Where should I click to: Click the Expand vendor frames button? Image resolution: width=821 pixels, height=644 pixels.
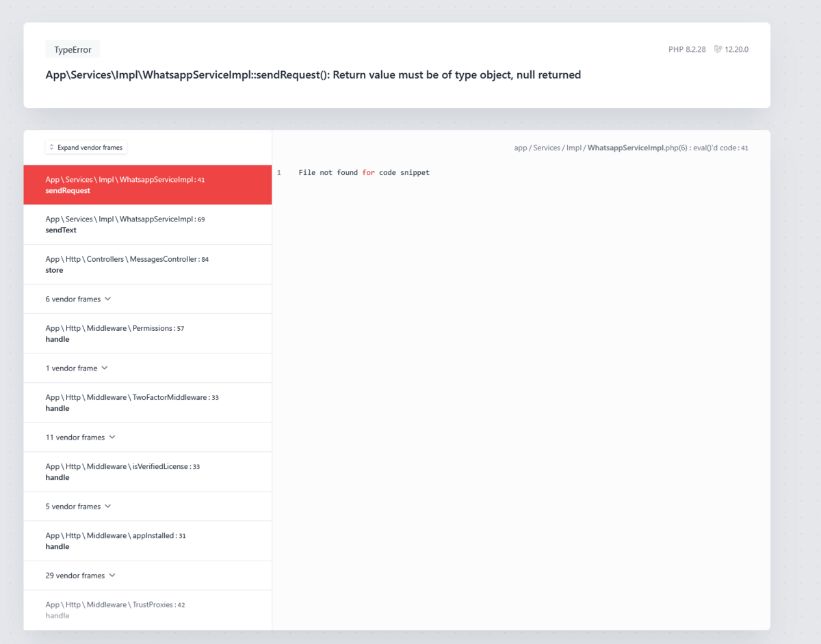[86, 148]
